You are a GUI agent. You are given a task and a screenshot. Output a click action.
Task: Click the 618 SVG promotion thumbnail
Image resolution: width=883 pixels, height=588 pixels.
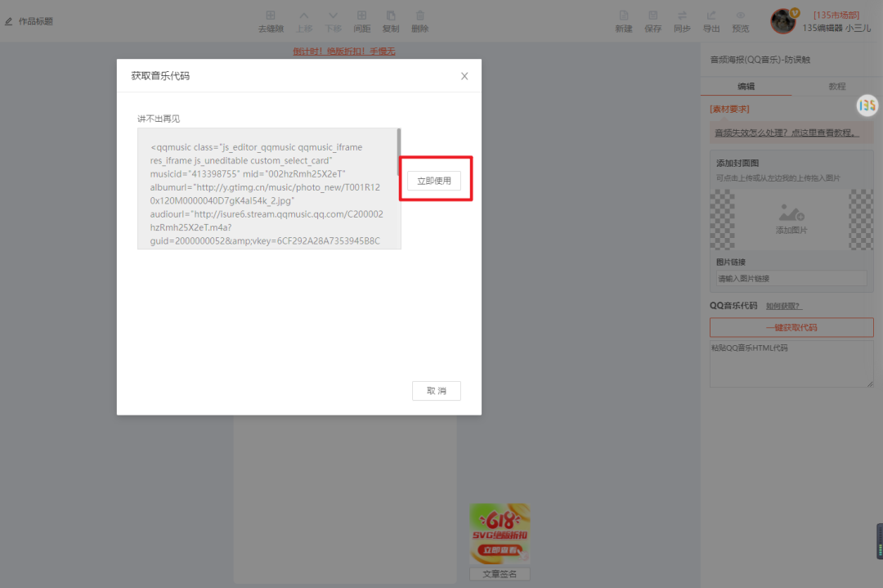tap(500, 533)
